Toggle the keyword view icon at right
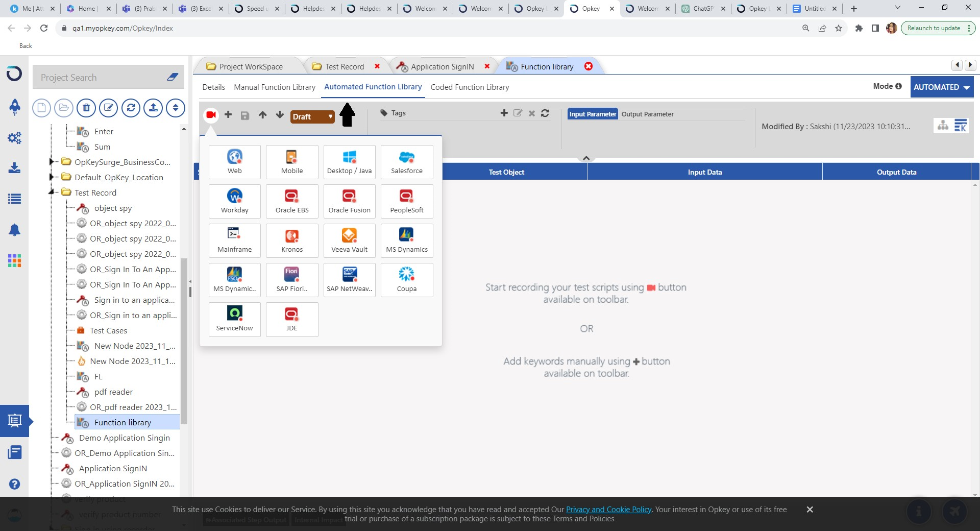Screen dimensions: 980x531 click(961, 125)
